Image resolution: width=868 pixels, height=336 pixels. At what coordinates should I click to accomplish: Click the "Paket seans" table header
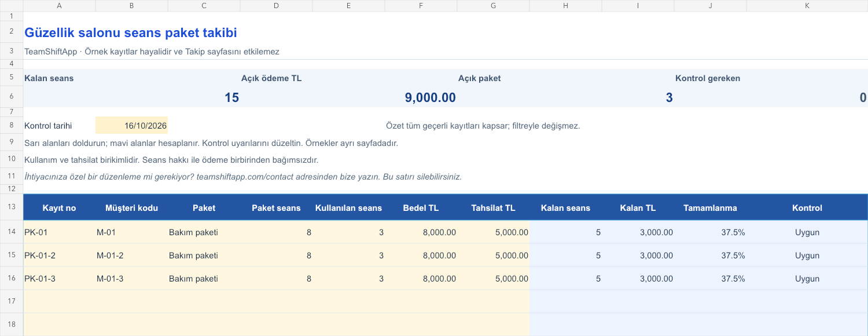click(276, 208)
